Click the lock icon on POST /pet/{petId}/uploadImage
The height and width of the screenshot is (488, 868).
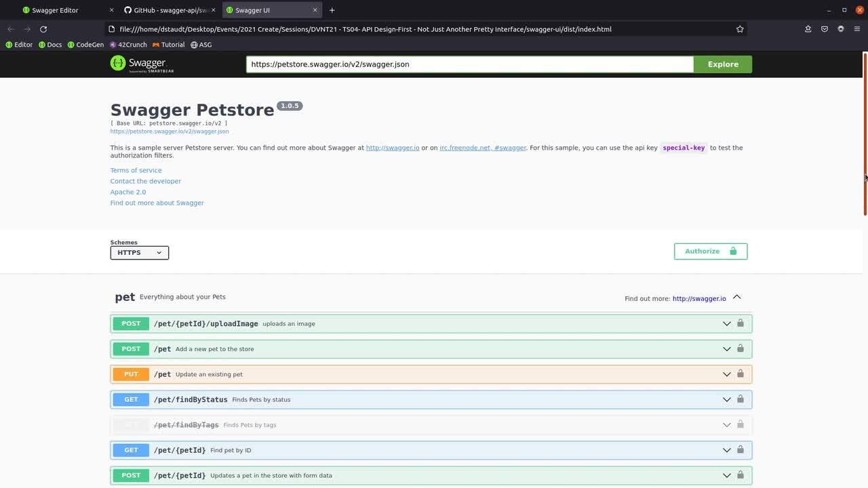click(x=741, y=323)
